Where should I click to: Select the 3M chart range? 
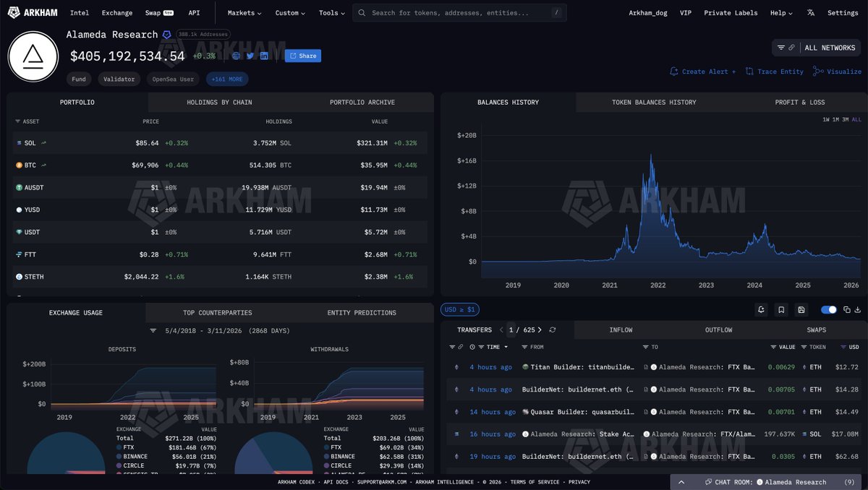pos(846,119)
